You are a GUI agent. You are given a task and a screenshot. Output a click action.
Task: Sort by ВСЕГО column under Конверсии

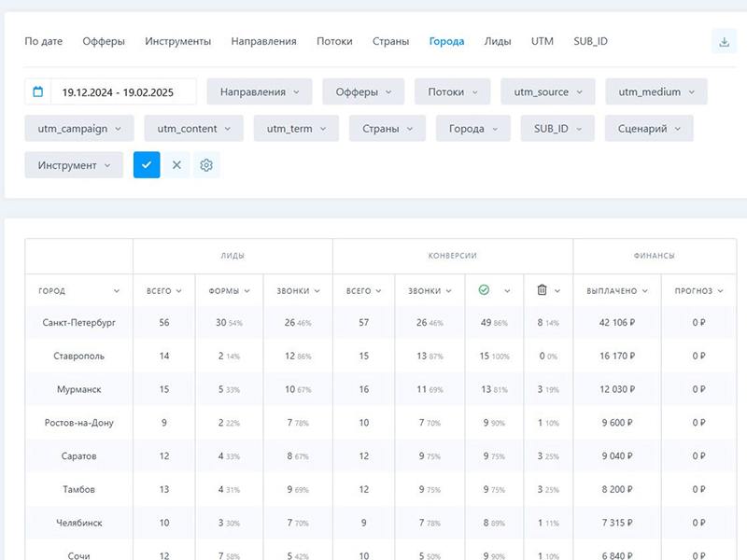coord(363,290)
